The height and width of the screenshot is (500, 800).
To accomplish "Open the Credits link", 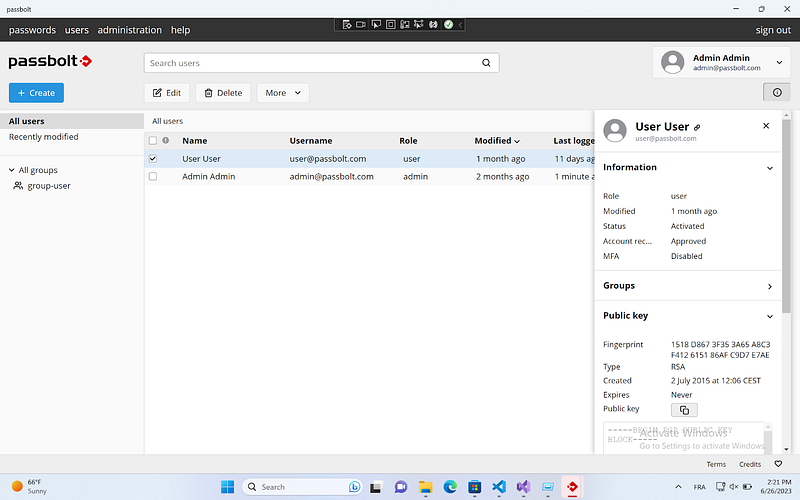I will (x=749, y=464).
